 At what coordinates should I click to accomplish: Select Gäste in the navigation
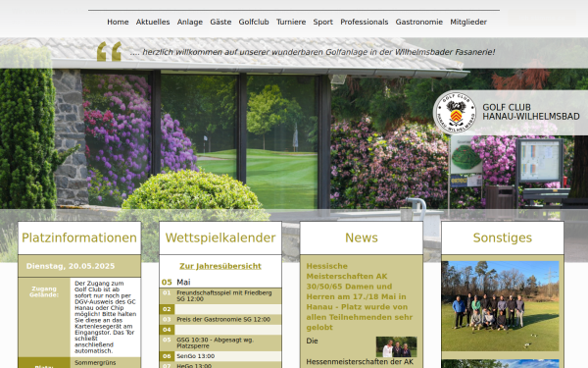coord(220,22)
